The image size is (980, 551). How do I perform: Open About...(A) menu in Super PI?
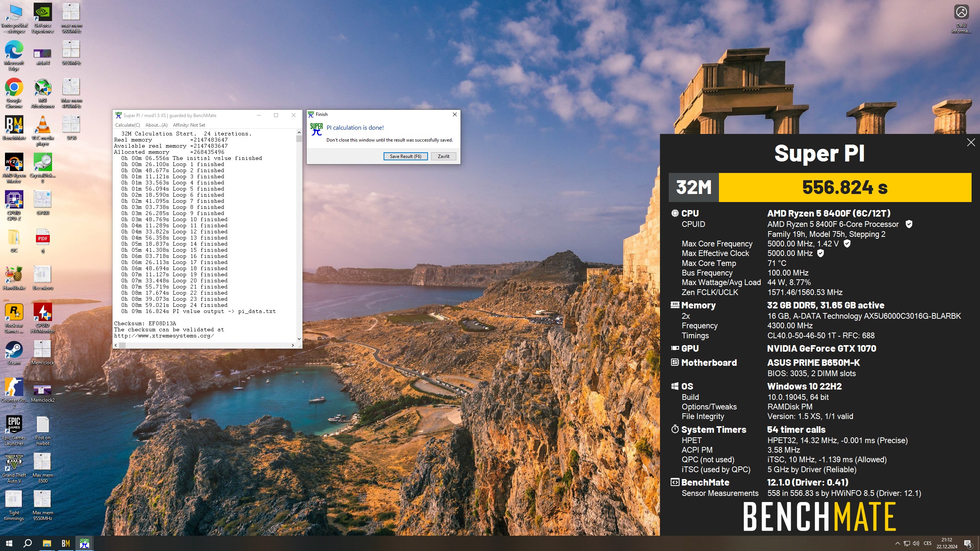(x=156, y=125)
